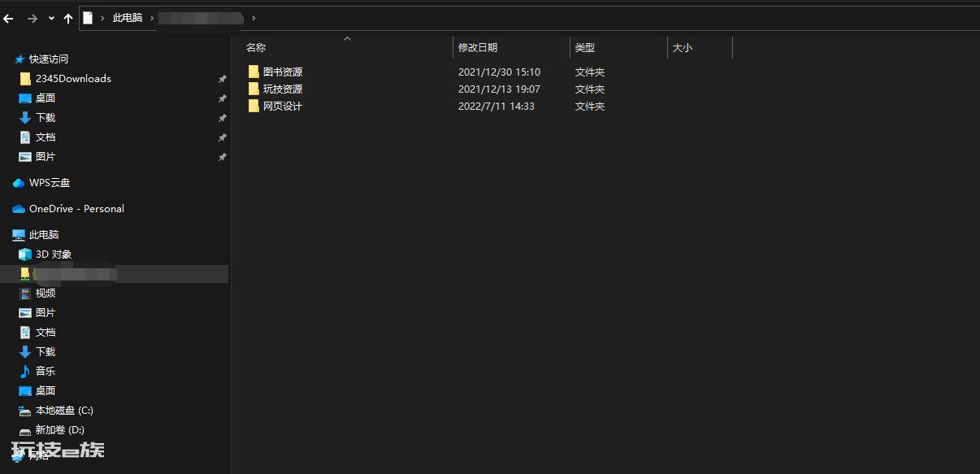Open 本地磁盘 (C:) drive

[x=64, y=410]
